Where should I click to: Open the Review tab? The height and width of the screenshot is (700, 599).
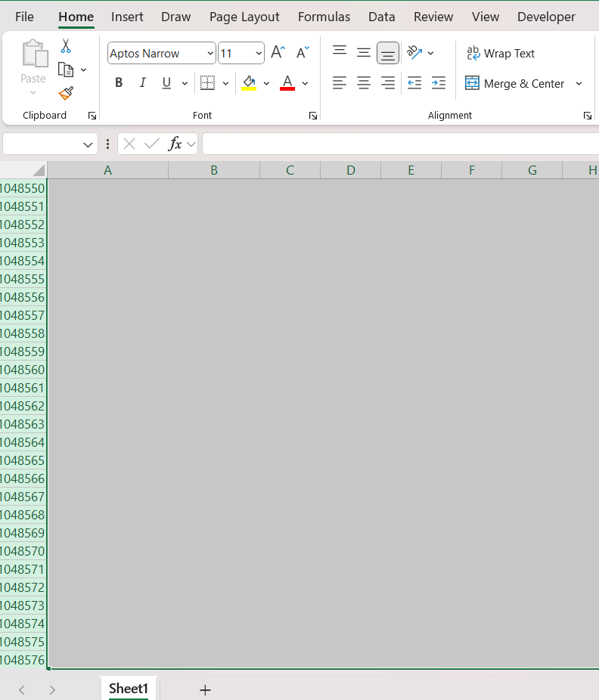pyautogui.click(x=433, y=17)
